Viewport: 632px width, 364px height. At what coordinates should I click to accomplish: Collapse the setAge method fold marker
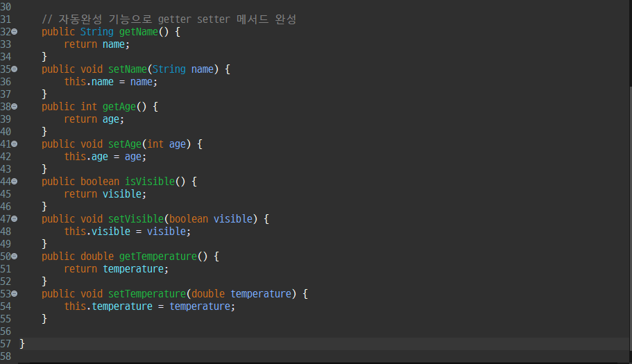tap(15, 144)
